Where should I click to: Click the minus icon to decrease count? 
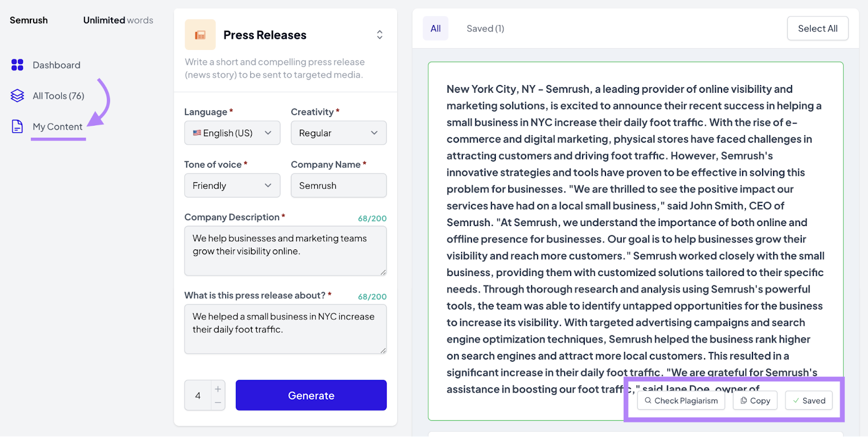pyautogui.click(x=218, y=403)
